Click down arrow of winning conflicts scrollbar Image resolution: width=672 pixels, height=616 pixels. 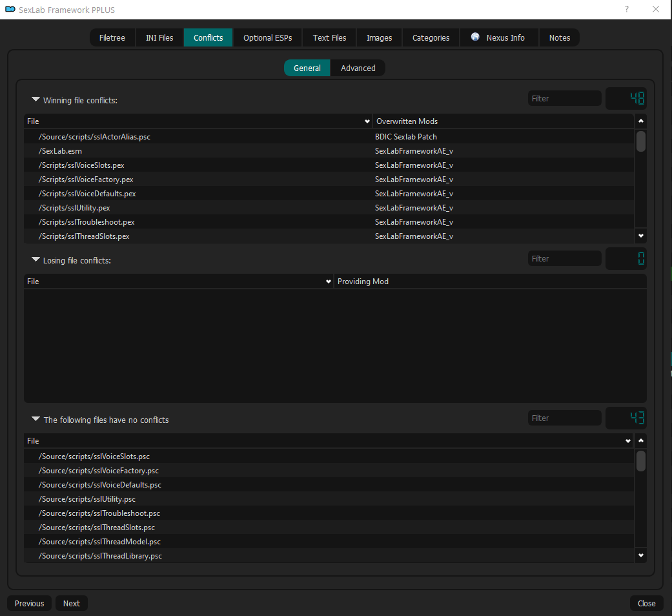(x=641, y=236)
